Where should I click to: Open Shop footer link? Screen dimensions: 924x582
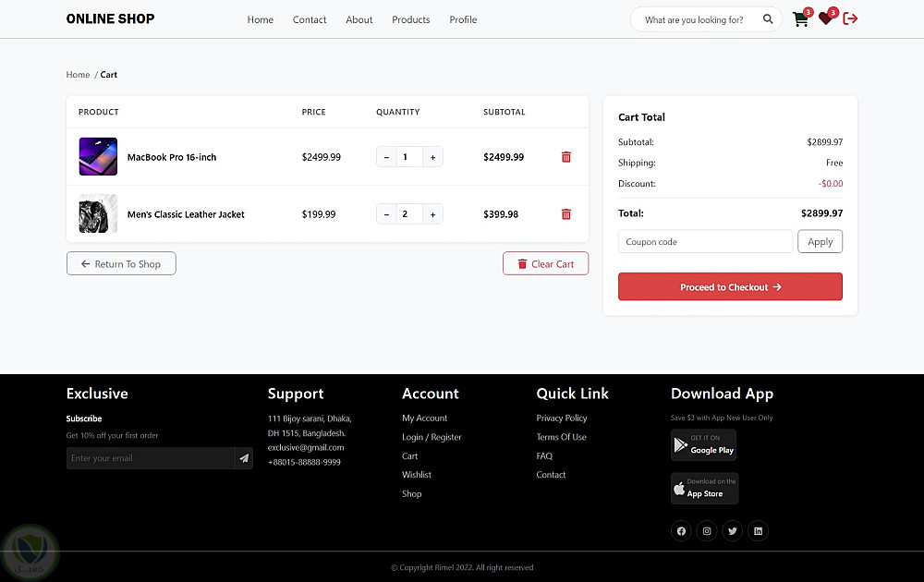tap(411, 494)
